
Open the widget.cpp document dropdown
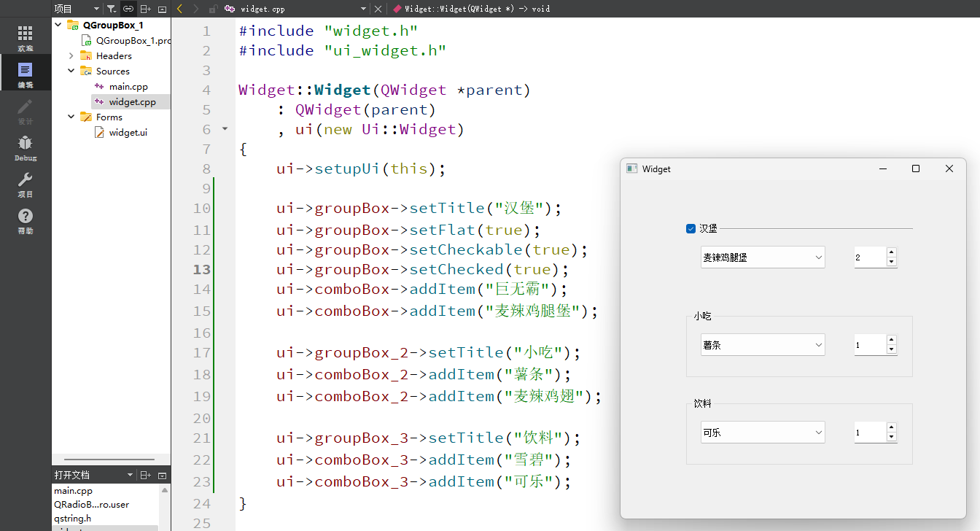click(x=363, y=8)
